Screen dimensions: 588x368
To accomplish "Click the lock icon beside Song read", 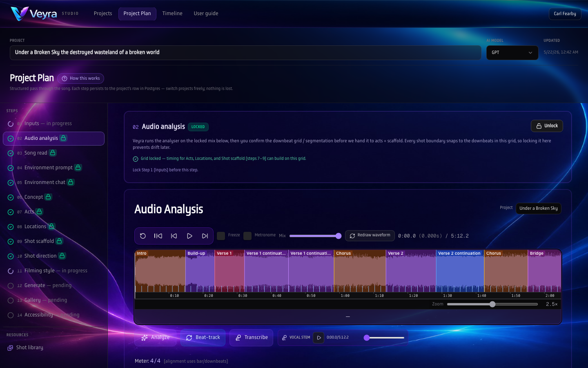I will pyautogui.click(x=53, y=153).
